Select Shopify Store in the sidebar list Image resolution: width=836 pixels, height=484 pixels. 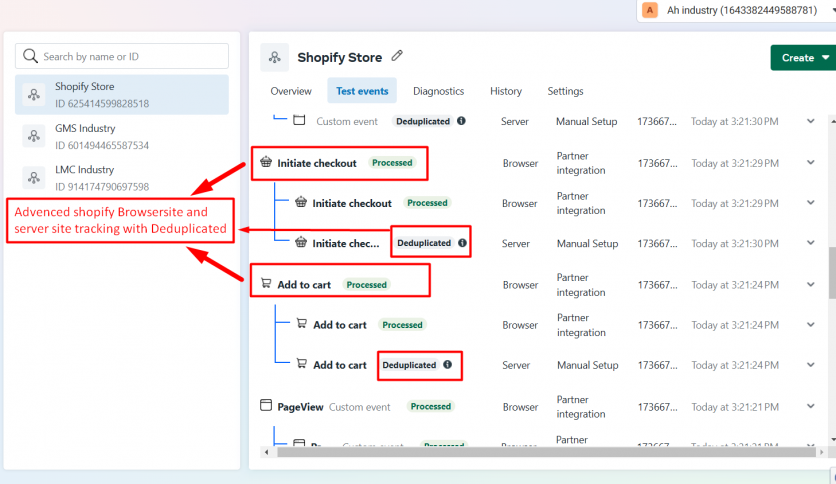click(x=122, y=94)
